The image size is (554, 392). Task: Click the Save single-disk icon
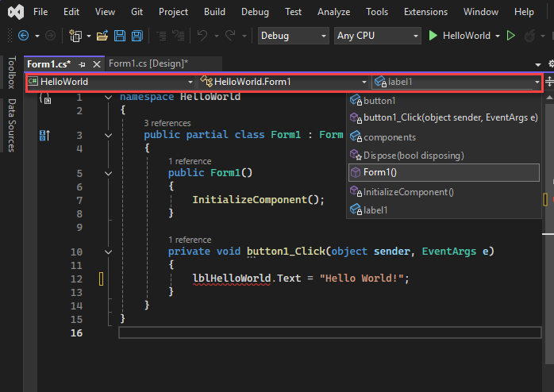[120, 36]
